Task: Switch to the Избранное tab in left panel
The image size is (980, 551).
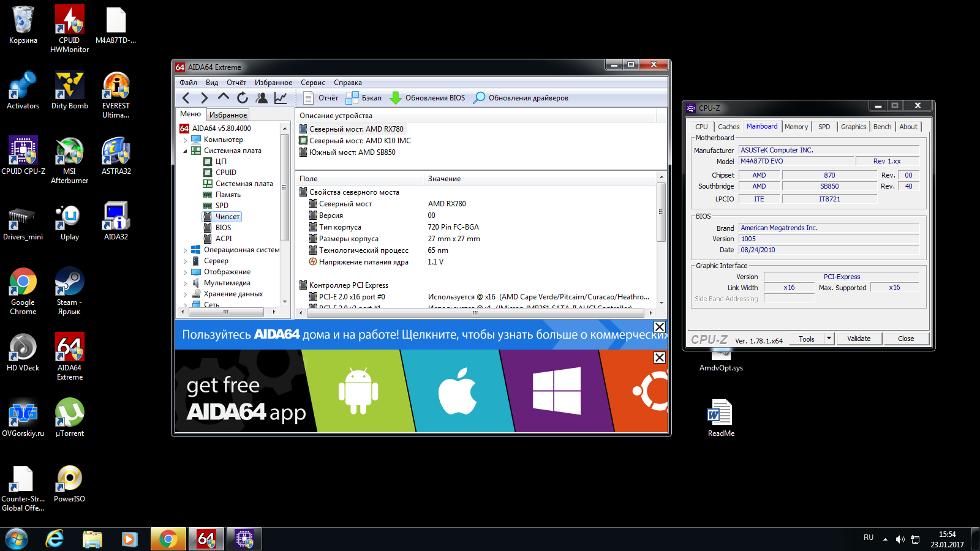Action: click(228, 114)
